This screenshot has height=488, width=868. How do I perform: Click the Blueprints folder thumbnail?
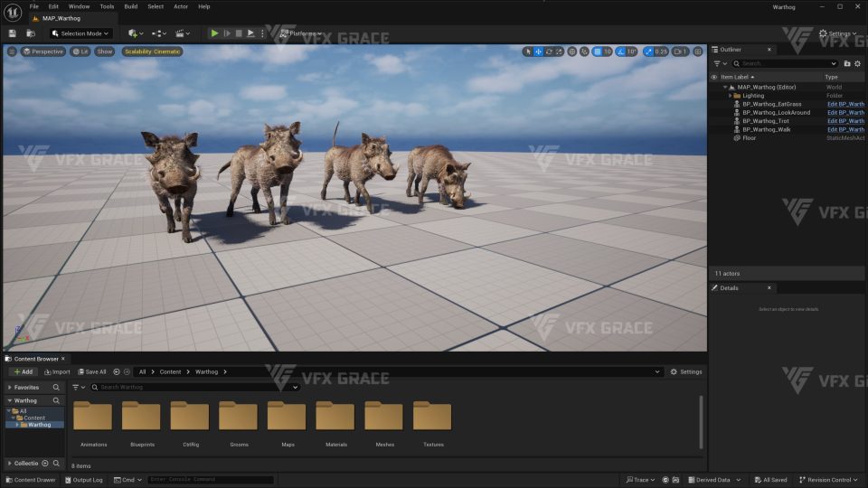click(141, 417)
